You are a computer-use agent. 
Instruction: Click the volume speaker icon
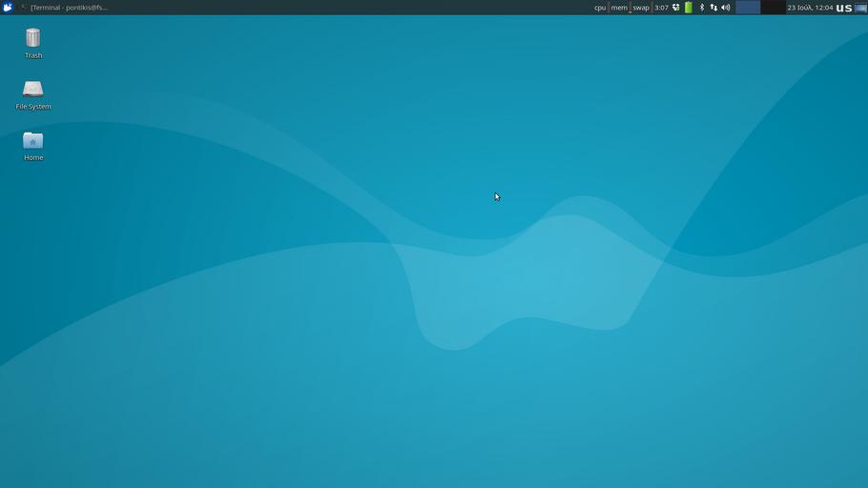click(725, 8)
